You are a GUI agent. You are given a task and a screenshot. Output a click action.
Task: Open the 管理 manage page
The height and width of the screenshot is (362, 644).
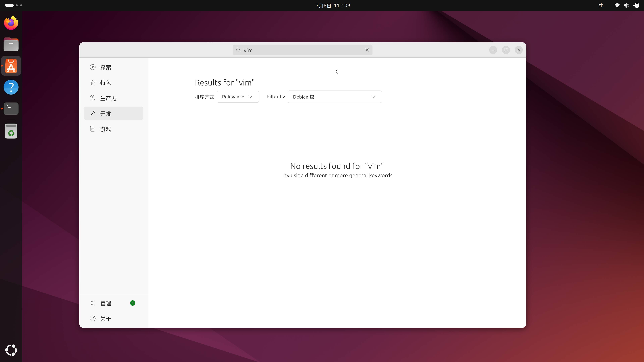click(114, 303)
